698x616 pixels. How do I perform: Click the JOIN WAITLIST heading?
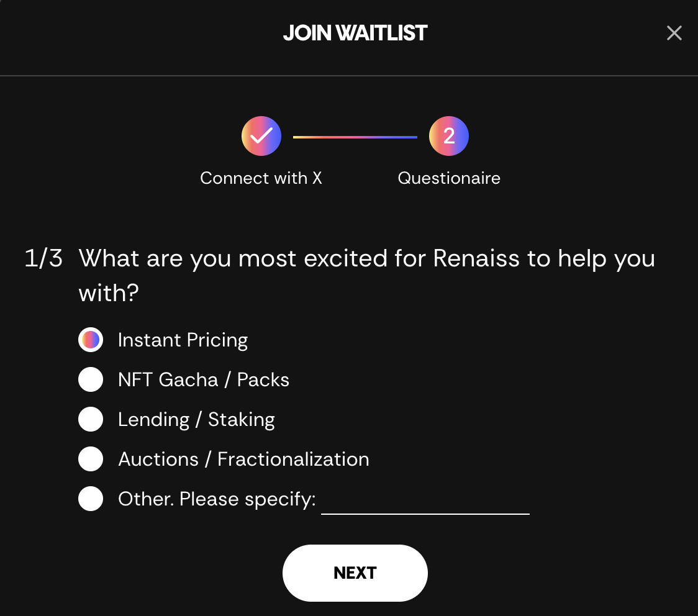(355, 33)
